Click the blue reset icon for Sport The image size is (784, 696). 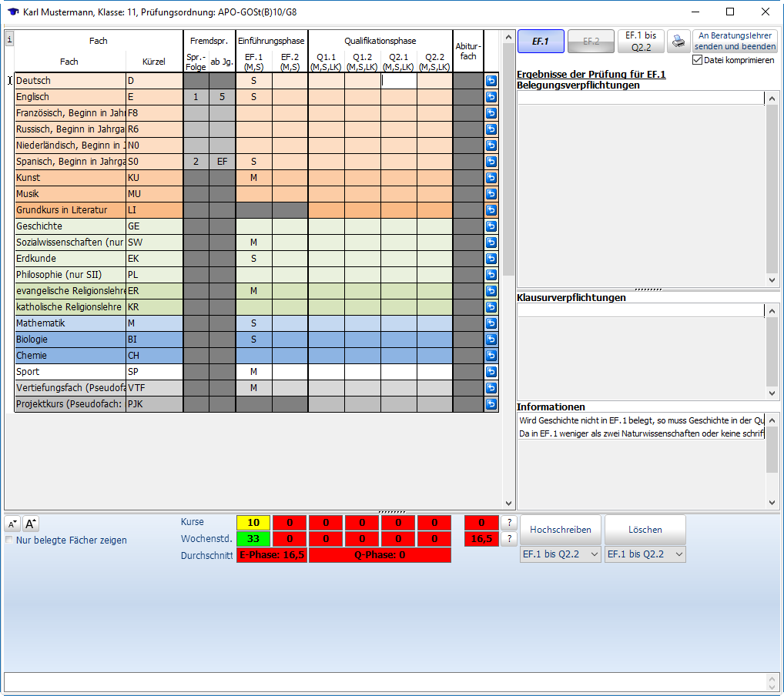coord(491,372)
